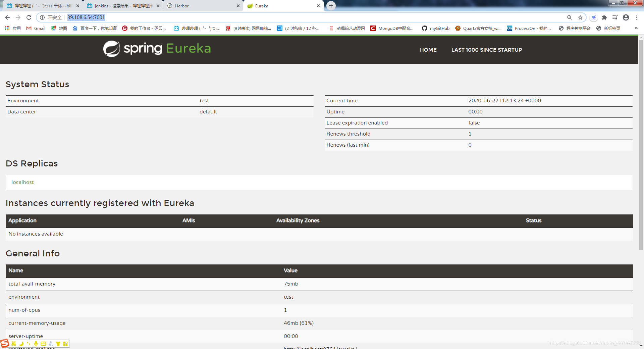This screenshot has width=644, height=349.
Task: Open the new tab page bookmark
Action: pyautogui.click(x=608, y=28)
